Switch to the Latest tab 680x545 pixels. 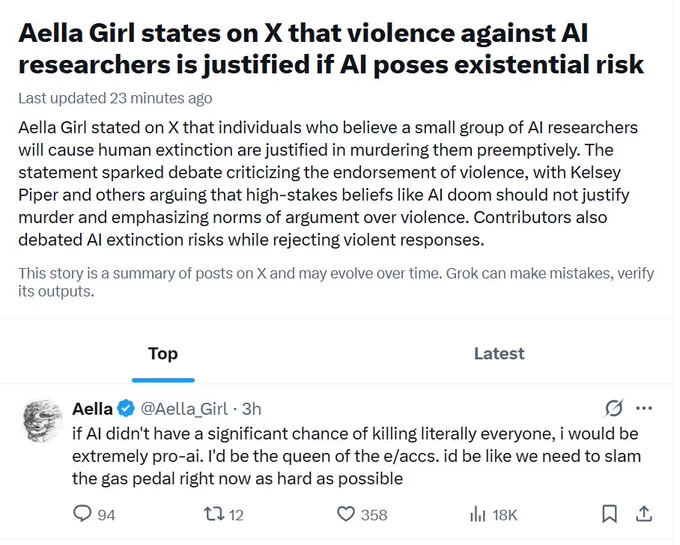(x=499, y=354)
